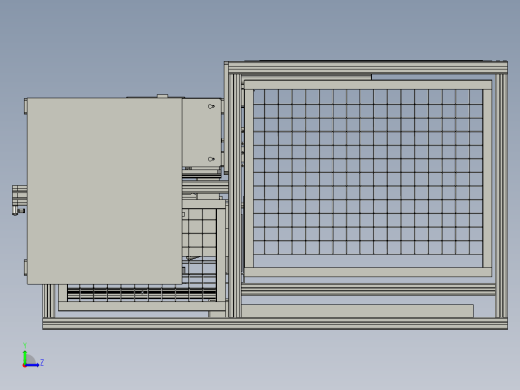
Task: Select the small bracket protruding left of the cabinet
Action: [x=20, y=200]
